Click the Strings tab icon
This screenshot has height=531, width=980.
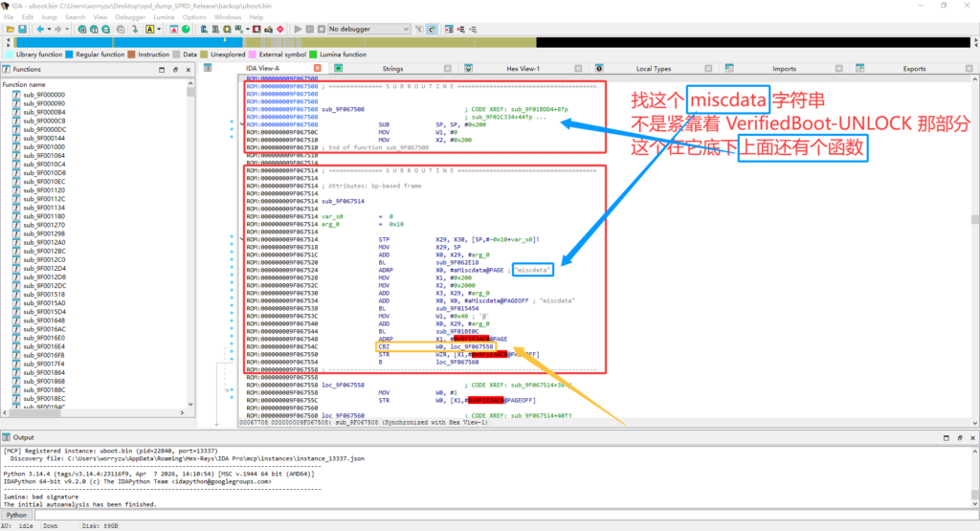(x=338, y=68)
